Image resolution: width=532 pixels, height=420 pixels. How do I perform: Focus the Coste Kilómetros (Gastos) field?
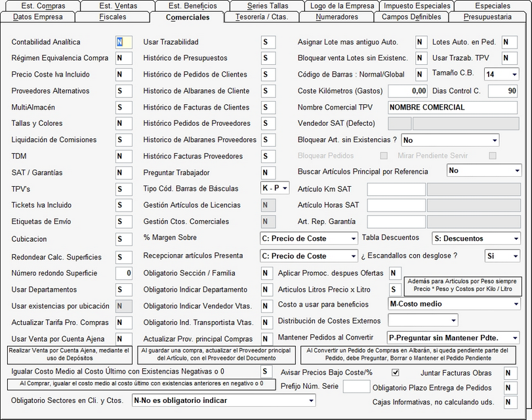pos(408,91)
